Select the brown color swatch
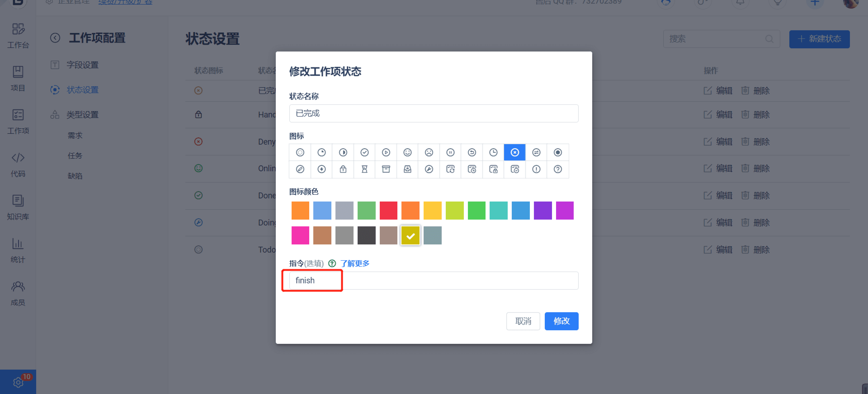The image size is (868, 394). point(323,235)
